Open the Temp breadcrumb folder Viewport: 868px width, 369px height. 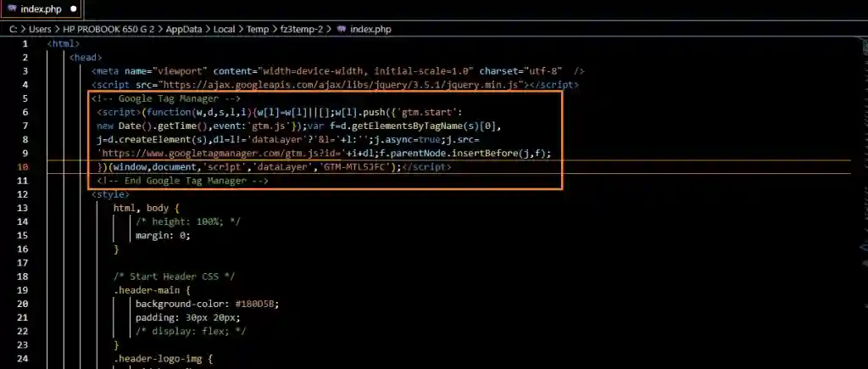258,30
